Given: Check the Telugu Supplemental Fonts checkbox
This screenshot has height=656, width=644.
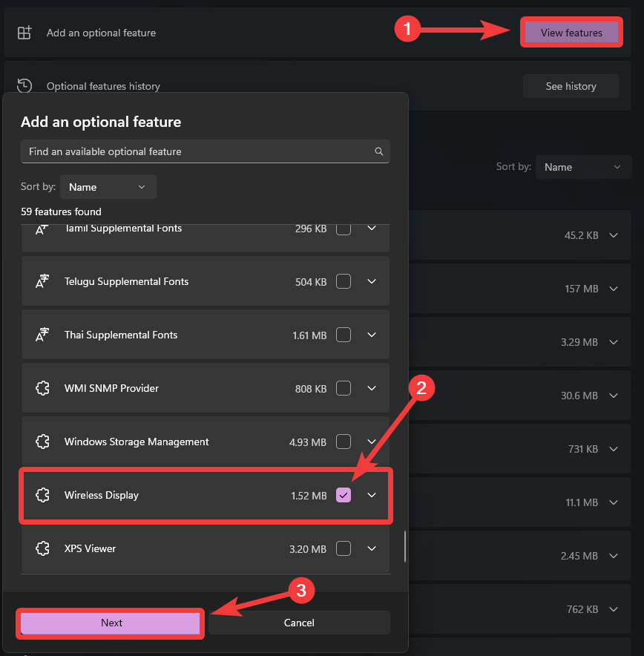Looking at the screenshot, I should (344, 281).
